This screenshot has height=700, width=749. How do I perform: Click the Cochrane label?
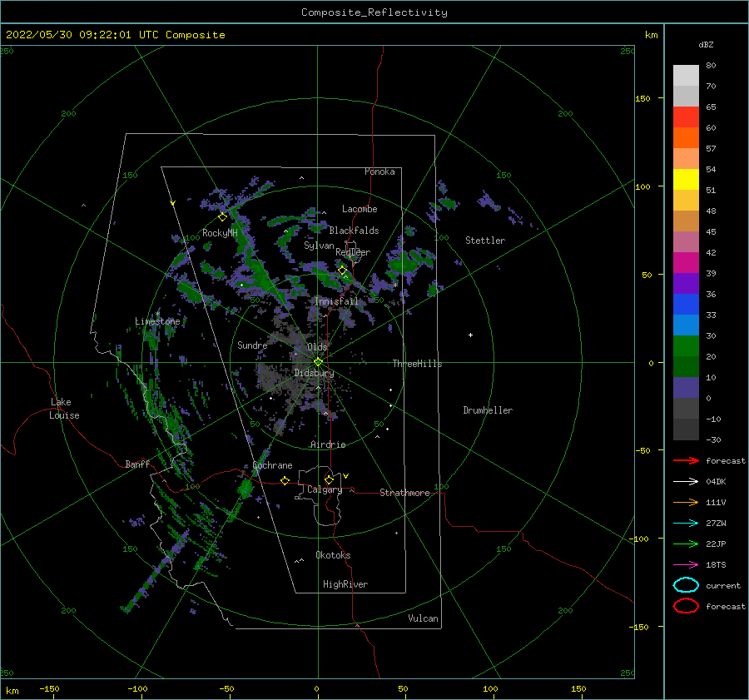pos(272,465)
